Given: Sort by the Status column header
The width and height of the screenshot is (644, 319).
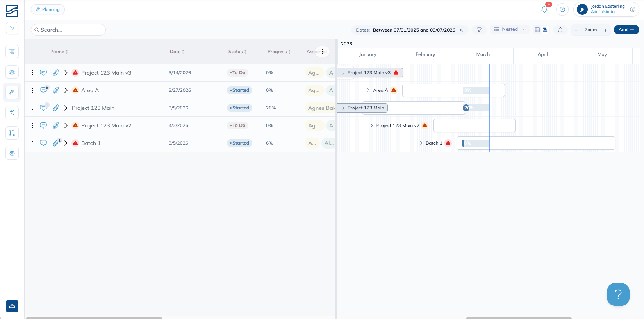Looking at the screenshot, I should [237, 52].
